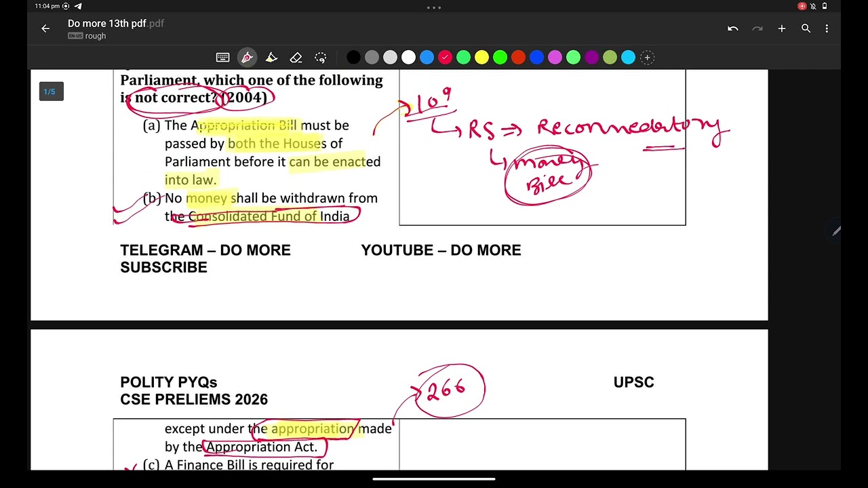Tap the "TELEGRAM – DO MORE" text

pos(205,250)
